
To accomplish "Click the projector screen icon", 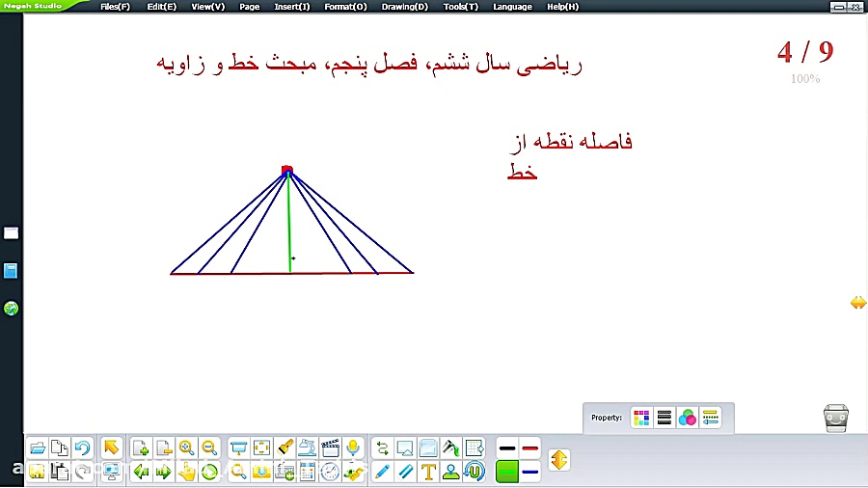I will [x=238, y=447].
